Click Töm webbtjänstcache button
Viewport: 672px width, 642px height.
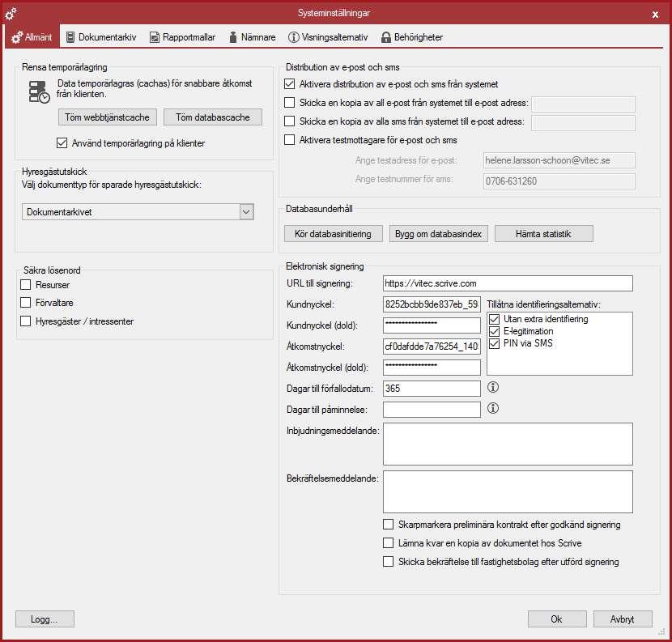[x=107, y=117]
